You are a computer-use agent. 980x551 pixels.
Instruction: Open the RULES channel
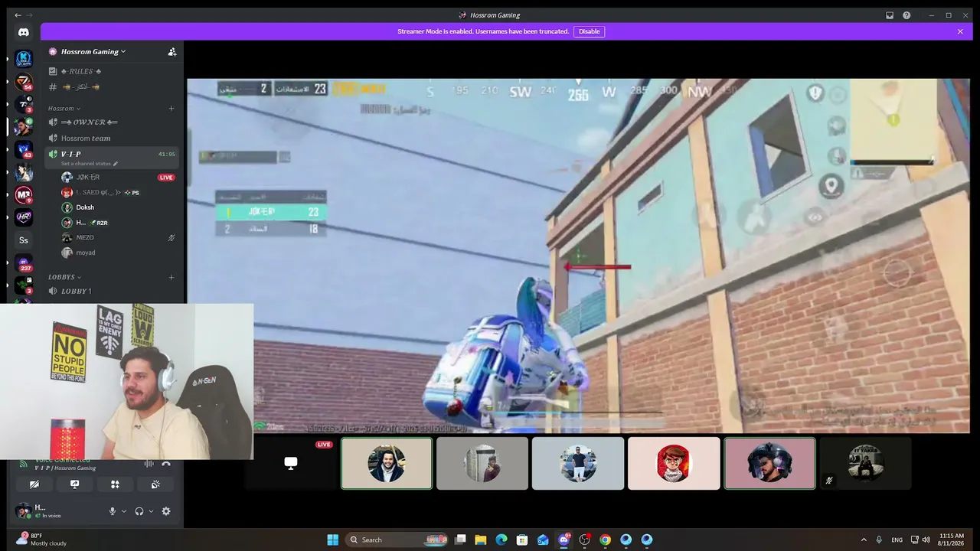112,71
